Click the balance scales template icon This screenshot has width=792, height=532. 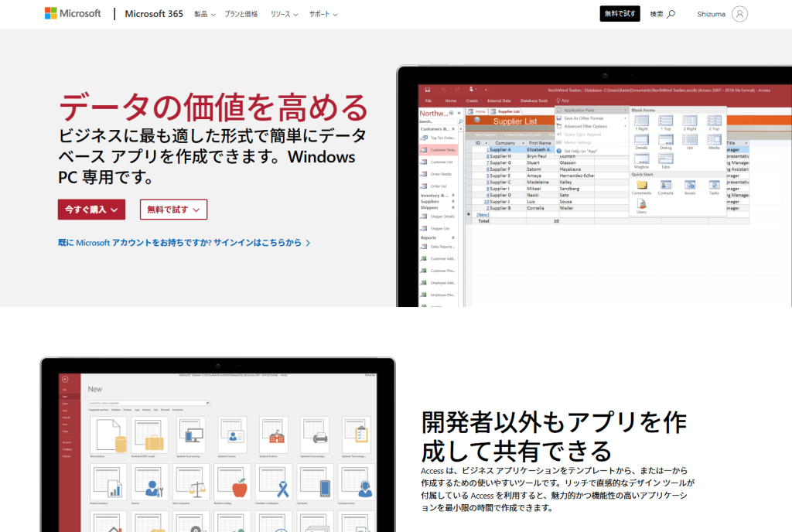pyautogui.click(x=191, y=482)
